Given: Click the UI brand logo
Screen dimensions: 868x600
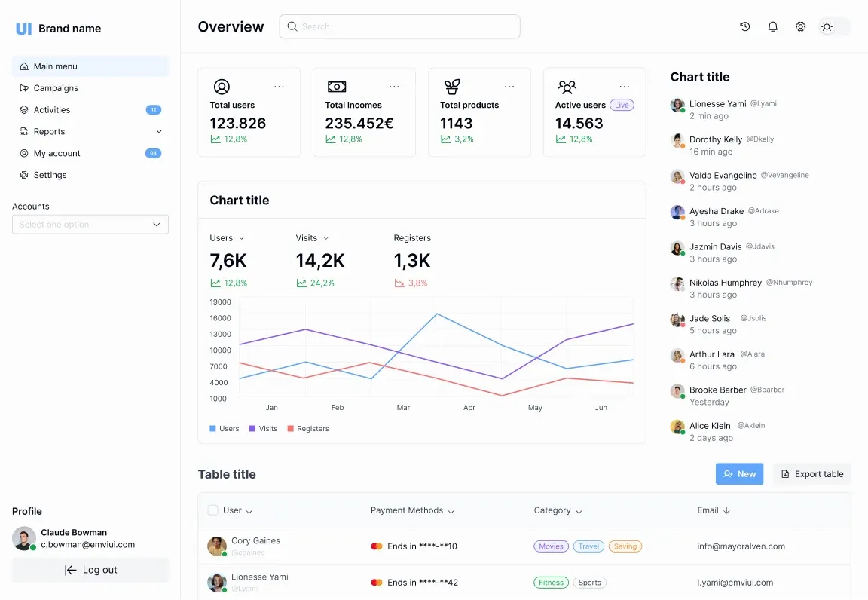Looking at the screenshot, I should (24, 28).
